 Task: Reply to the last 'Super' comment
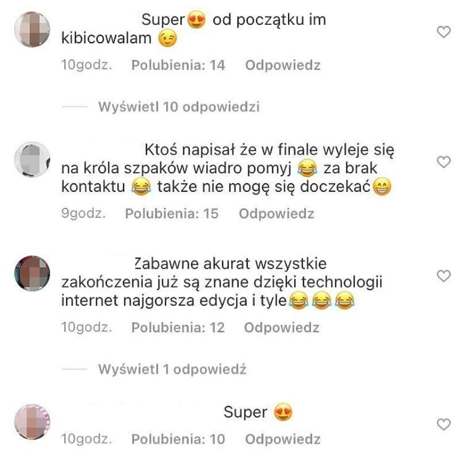point(283,439)
